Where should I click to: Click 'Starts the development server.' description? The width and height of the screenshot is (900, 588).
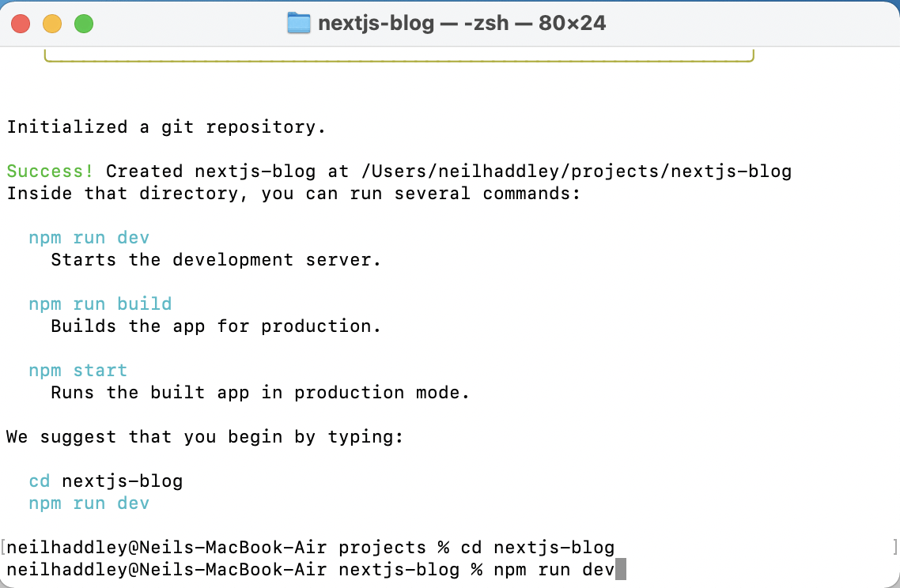click(x=216, y=259)
